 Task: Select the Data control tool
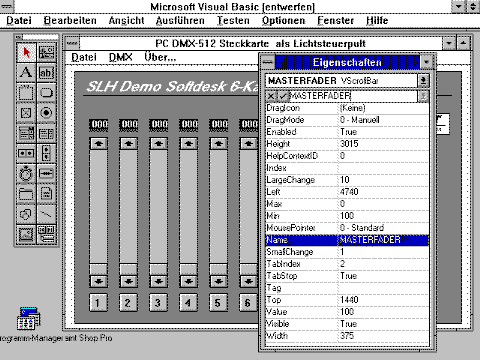pyautogui.click(x=46, y=234)
